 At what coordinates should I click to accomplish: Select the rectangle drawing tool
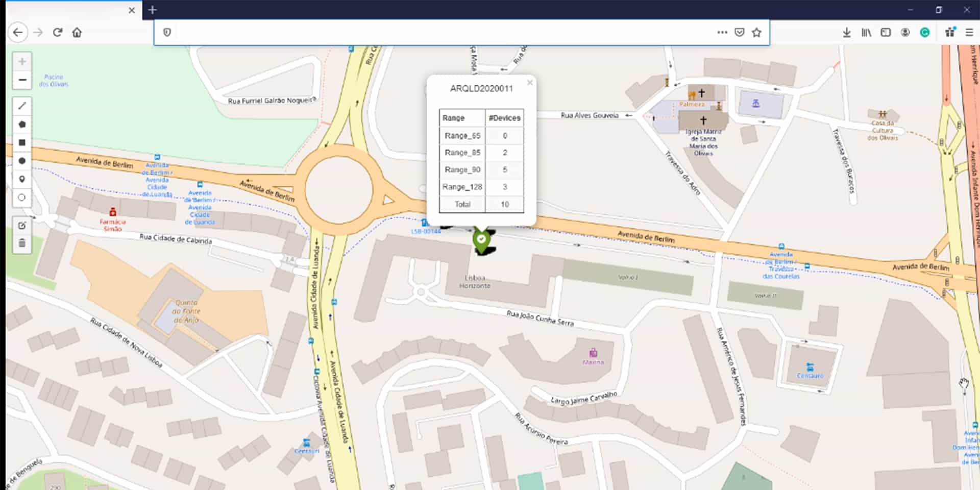pos(22,142)
